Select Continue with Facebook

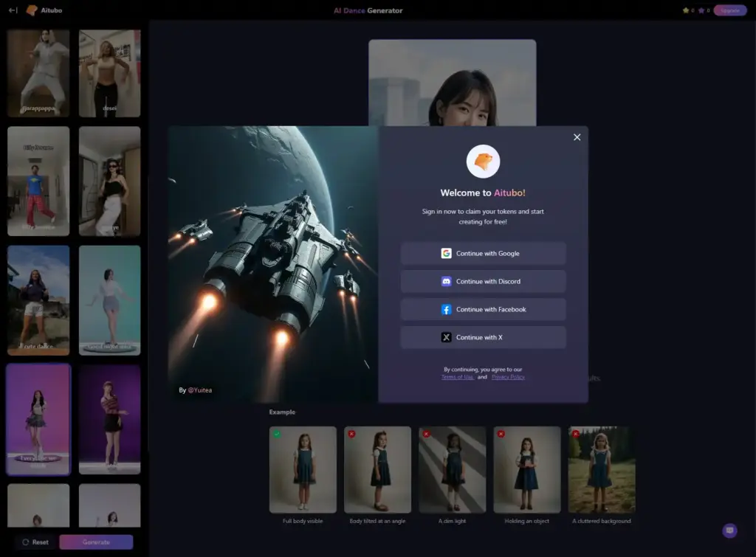(x=483, y=309)
